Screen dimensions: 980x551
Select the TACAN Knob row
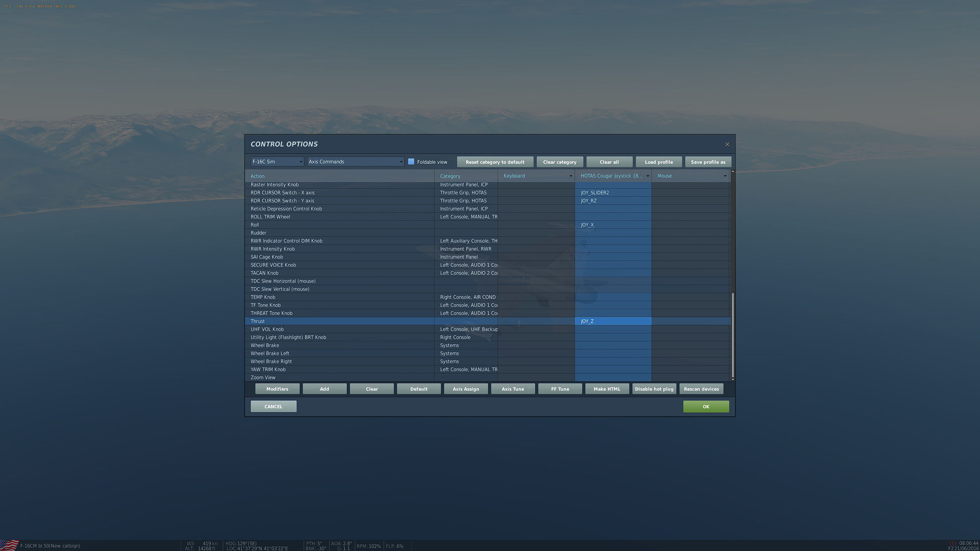point(487,273)
